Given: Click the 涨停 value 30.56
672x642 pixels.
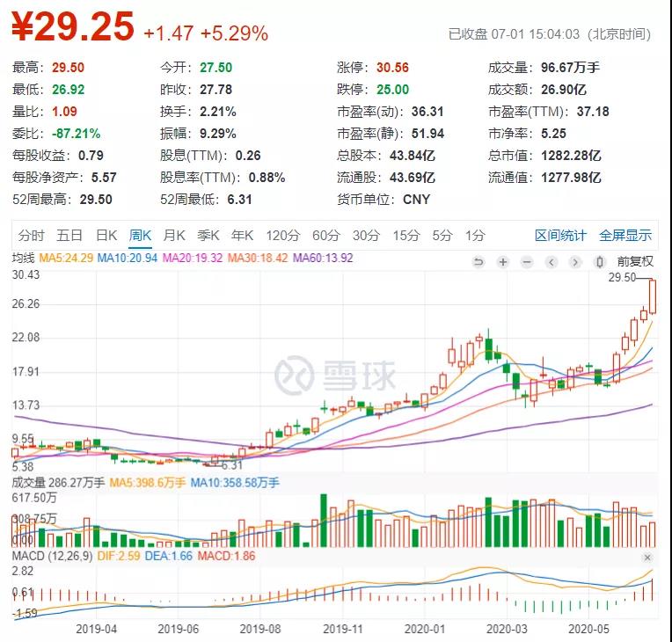Looking at the screenshot, I should (392, 68).
